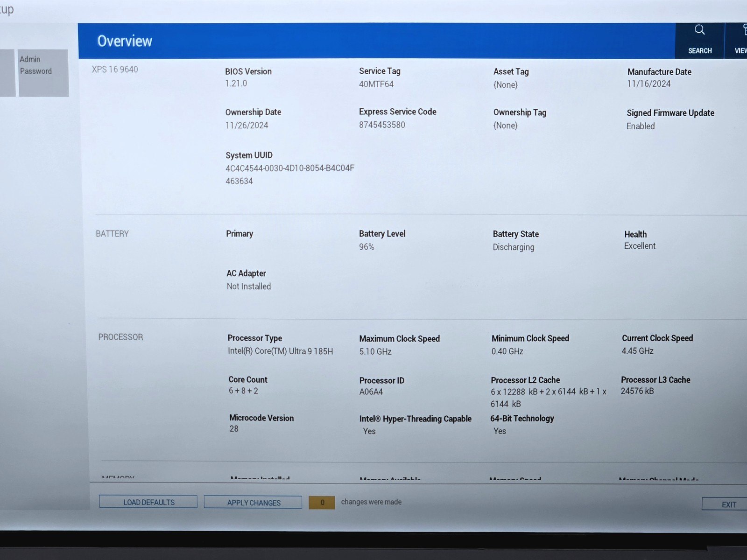Click the Battery Level 96% value
Screen dimensions: 747x560
coord(366,247)
